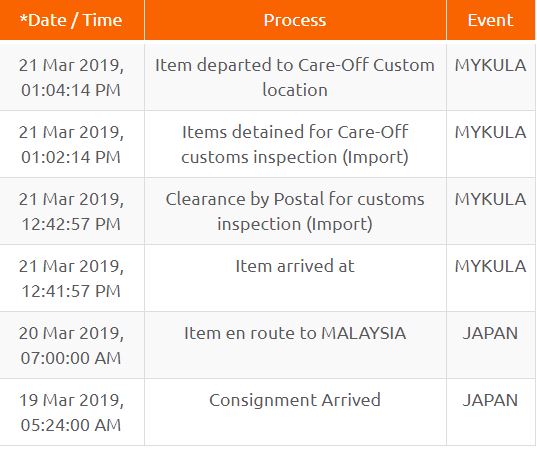Click MYKULA event in first row

490,65
